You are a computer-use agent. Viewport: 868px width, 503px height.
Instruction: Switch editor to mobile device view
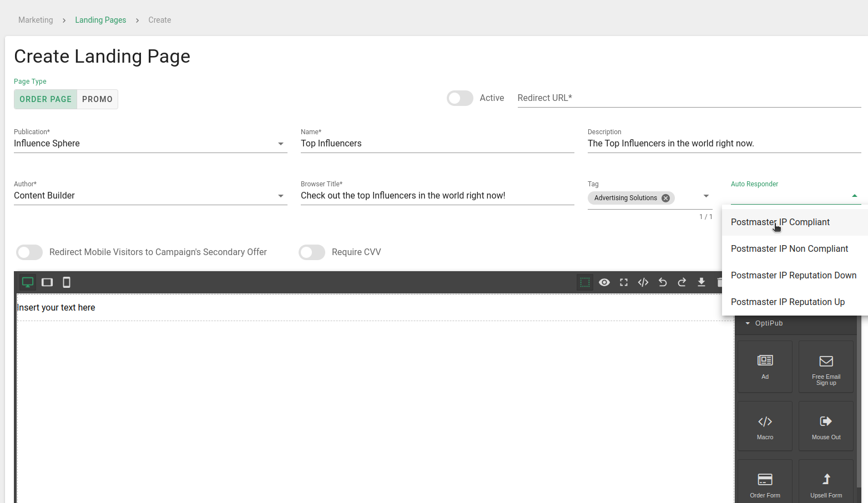(67, 282)
